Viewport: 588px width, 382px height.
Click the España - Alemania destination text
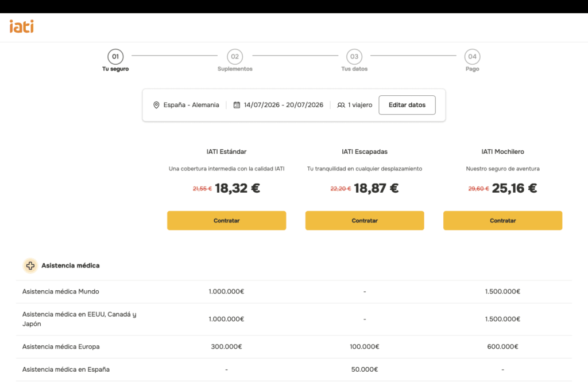point(191,105)
